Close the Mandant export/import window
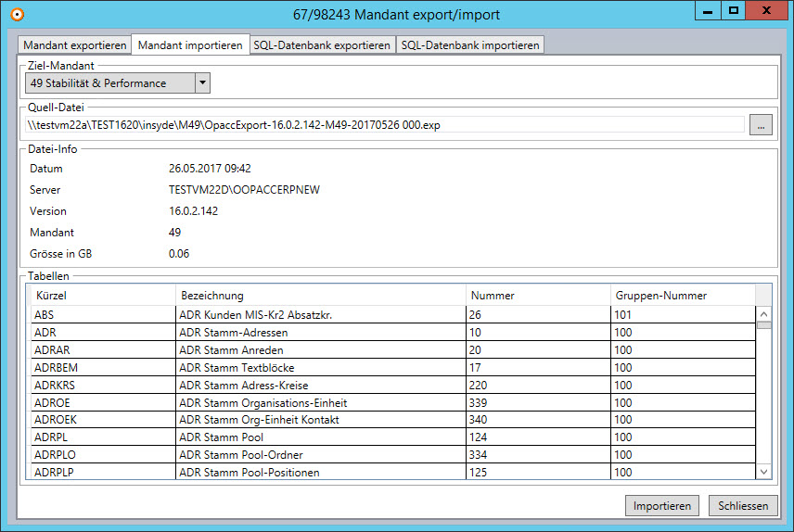 pyautogui.click(x=767, y=10)
